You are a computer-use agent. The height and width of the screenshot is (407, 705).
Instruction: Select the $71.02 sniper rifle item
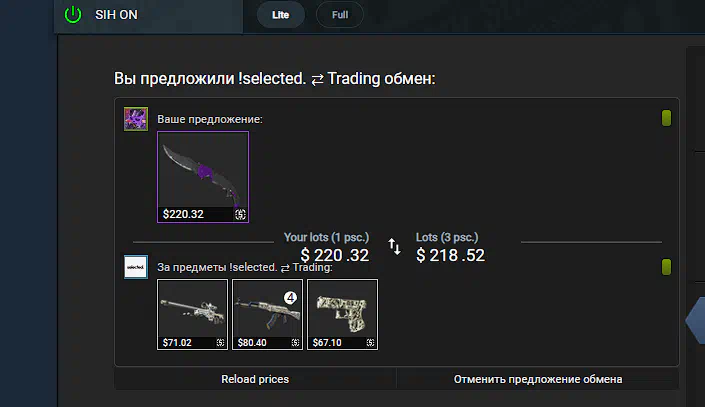point(192,314)
